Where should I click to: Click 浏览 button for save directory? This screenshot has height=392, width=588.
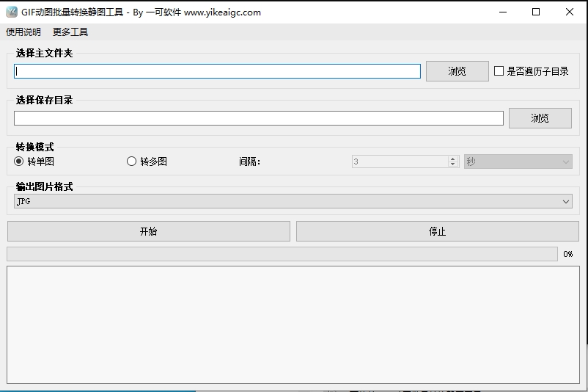(x=540, y=118)
